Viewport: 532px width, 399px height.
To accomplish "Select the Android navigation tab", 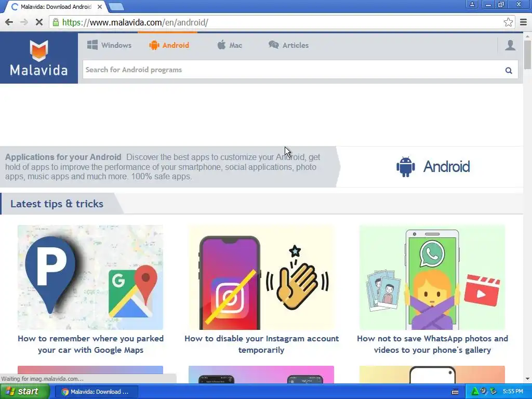I will (169, 45).
